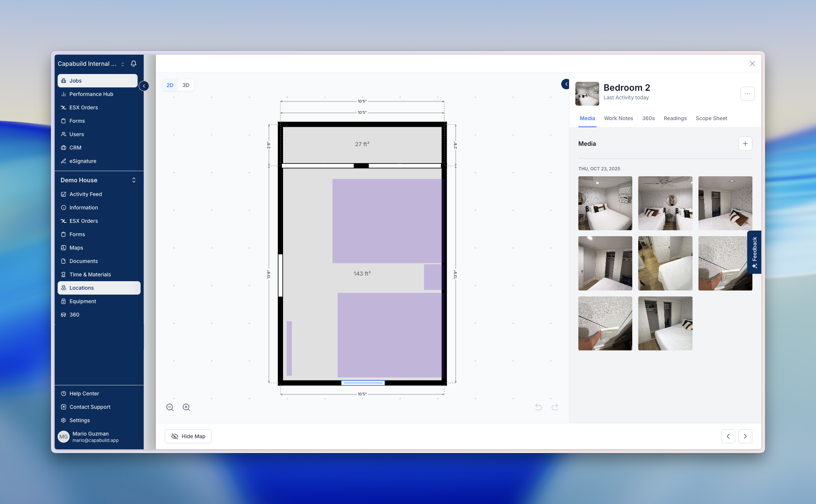Open the first bedroom photo thumbnail

click(605, 203)
